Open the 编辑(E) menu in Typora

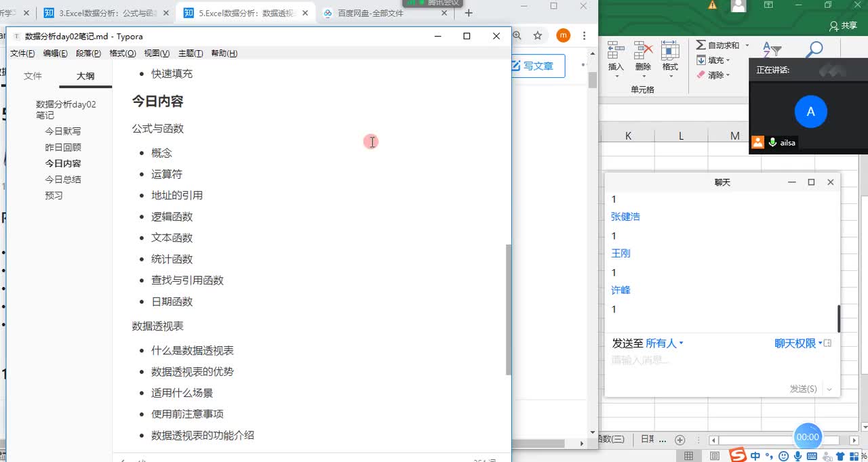(x=56, y=54)
